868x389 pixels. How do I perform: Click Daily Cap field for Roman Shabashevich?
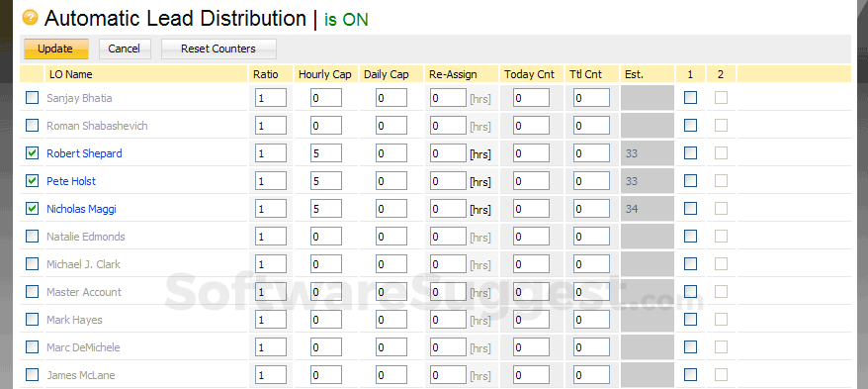tap(391, 126)
